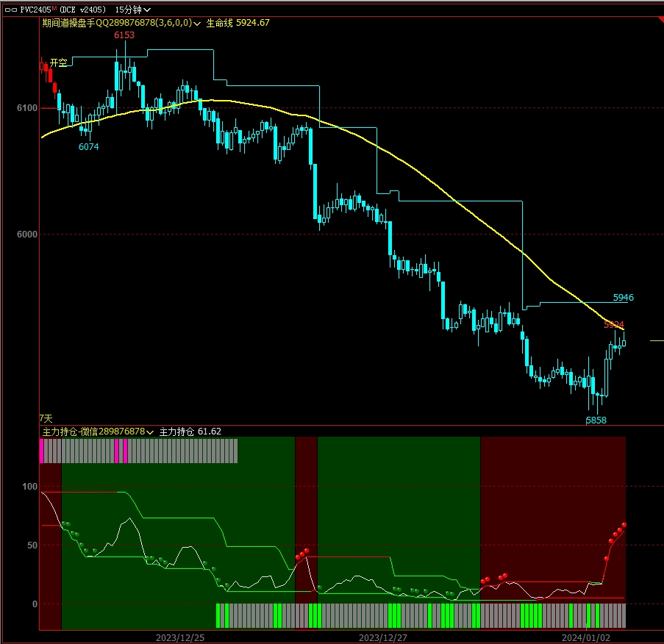
Task: Click the 5858 lowest price label
Action: pos(596,420)
